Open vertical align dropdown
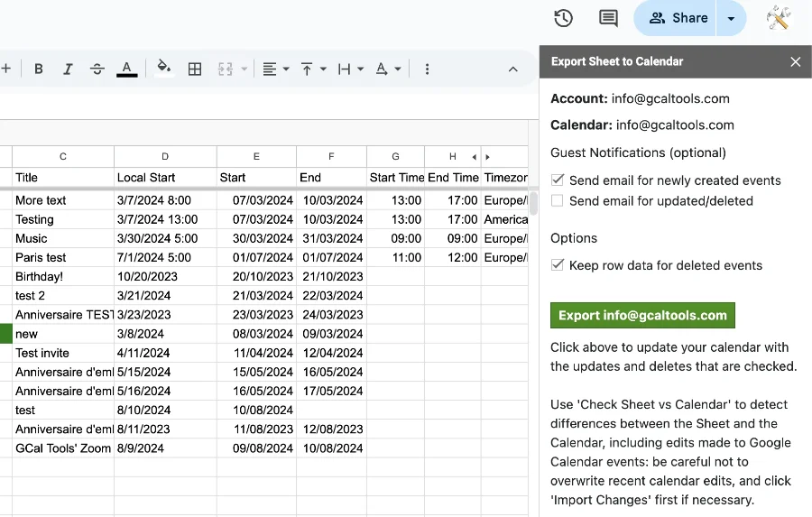Image resolution: width=812 pixels, height=517 pixels. [x=313, y=69]
